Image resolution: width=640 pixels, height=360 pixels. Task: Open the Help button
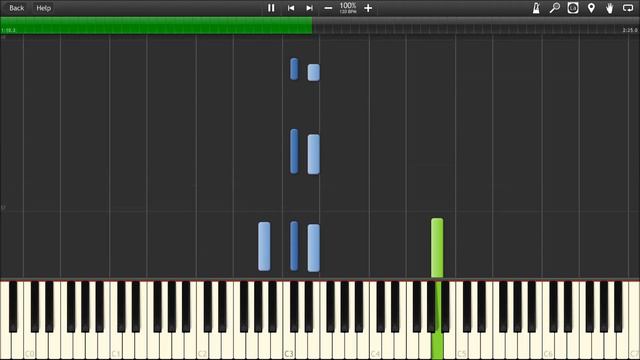coord(43,8)
